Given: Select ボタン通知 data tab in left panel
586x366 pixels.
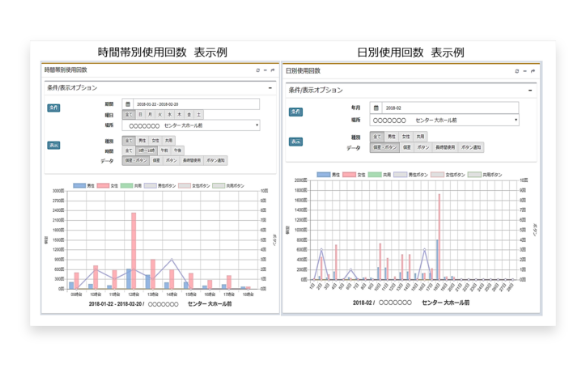Looking at the screenshot, I should pyautogui.click(x=216, y=160).
